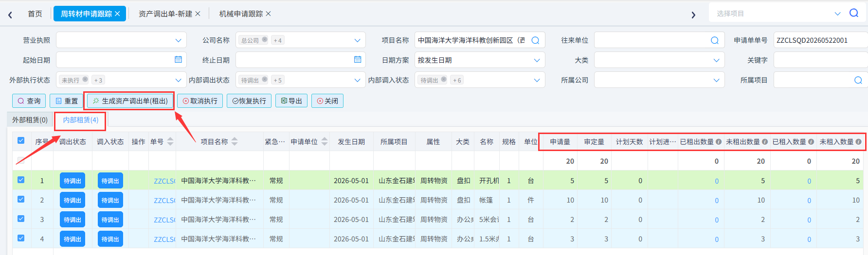Uncheck row 3 checkbox (5米会议桌)
Viewport: 868px width, 255px height.
(21, 219)
